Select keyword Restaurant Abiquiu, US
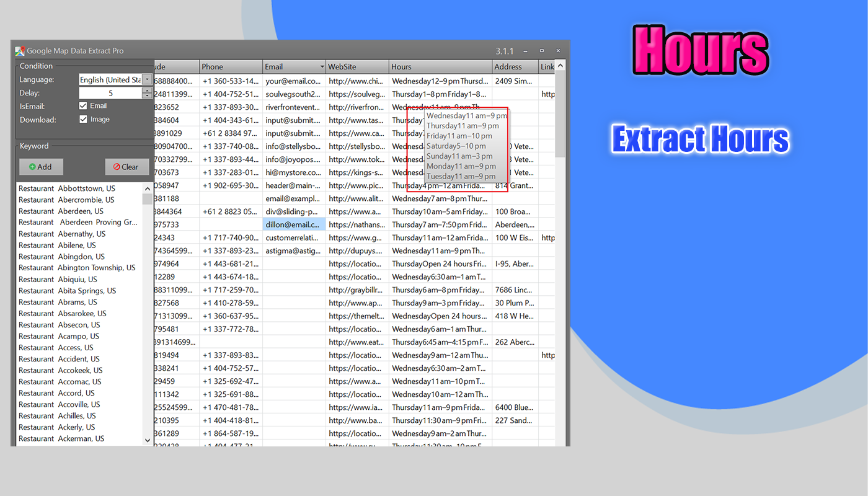Viewport: 868px width, 496px height. point(58,279)
